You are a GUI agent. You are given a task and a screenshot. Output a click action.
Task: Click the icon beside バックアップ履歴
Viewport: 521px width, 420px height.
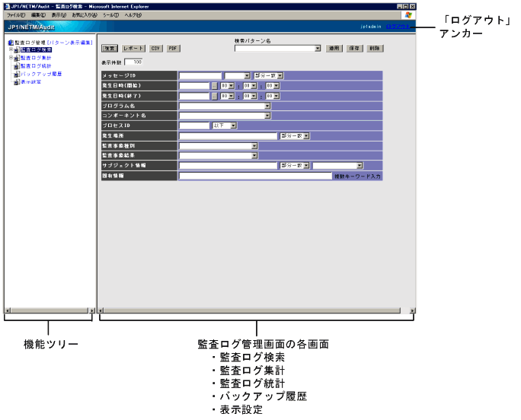coord(17,74)
